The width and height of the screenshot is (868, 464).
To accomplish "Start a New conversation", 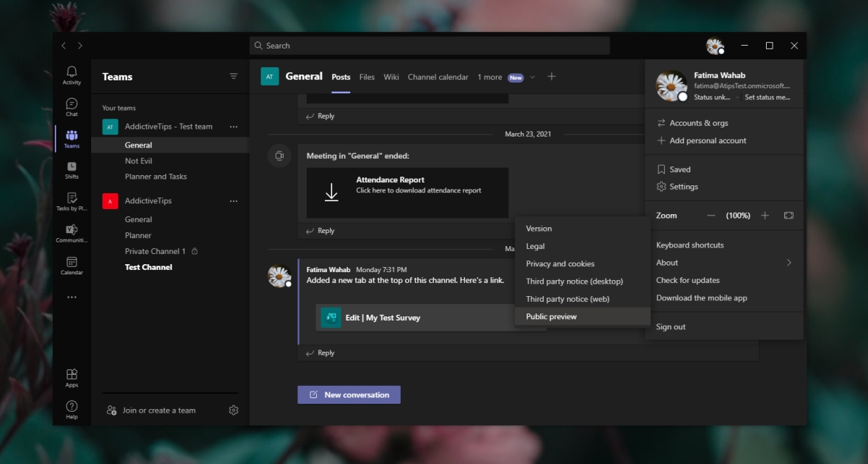I will (x=349, y=395).
